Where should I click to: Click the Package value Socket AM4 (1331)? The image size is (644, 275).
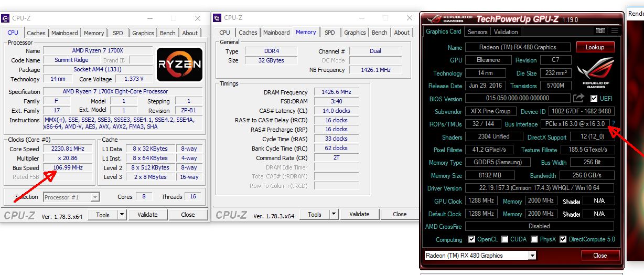(x=99, y=70)
